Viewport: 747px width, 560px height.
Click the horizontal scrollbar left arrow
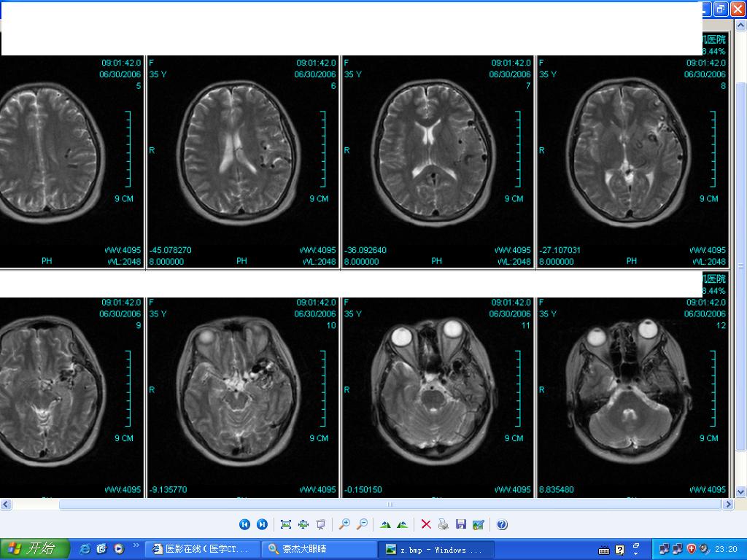pos(5,505)
